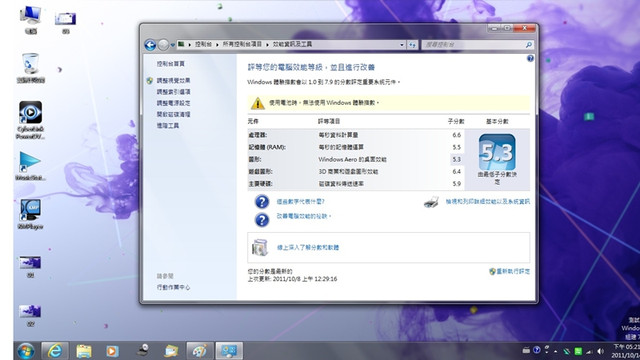Click the magnifier icon in search box
This screenshot has height=360, width=640.
tap(529, 45)
